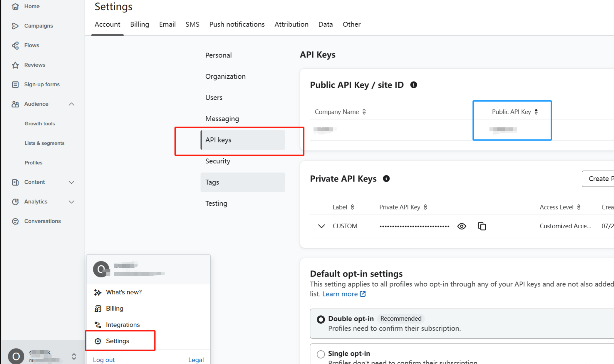Expand the CUSTOM key row details
Screen dimensions: 614x364
[x=321, y=226]
